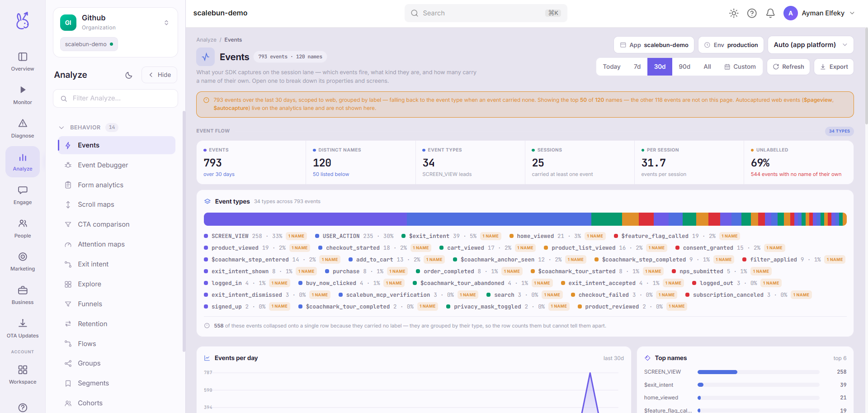Open the bottom sidebar help icon
The width and height of the screenshot is (868, 413).
coord(23,407)
